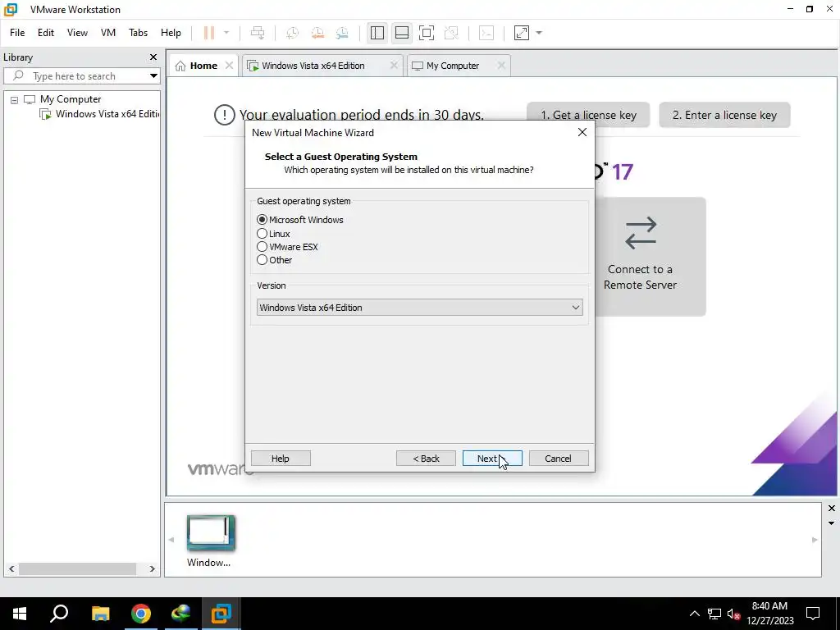Close the Library panel

coord(153,57)
